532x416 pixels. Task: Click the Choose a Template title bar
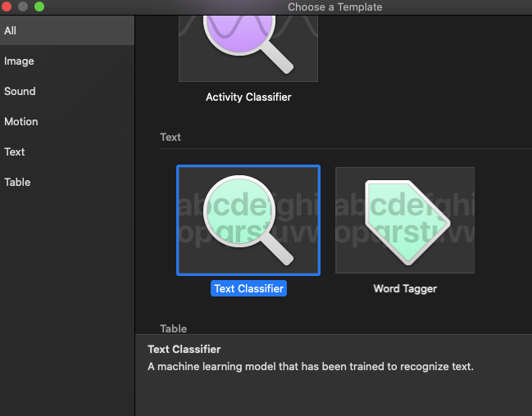[x=335, y=7]
